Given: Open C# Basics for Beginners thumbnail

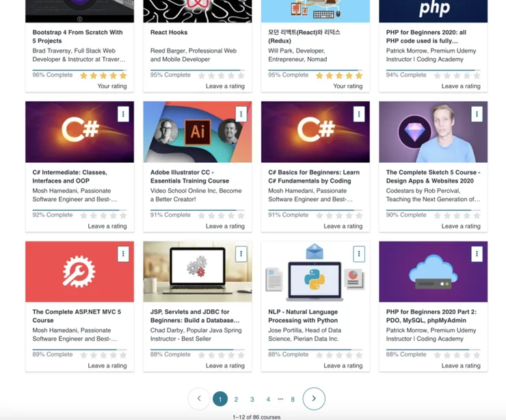Looking at the screenshot, I should pyautogui.click(x=315, y=132).
